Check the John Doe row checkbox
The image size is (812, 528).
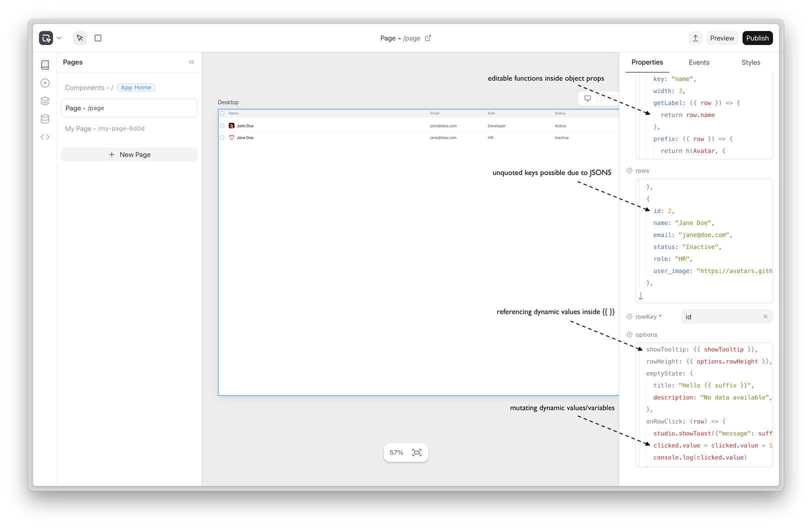pos(222,126)
